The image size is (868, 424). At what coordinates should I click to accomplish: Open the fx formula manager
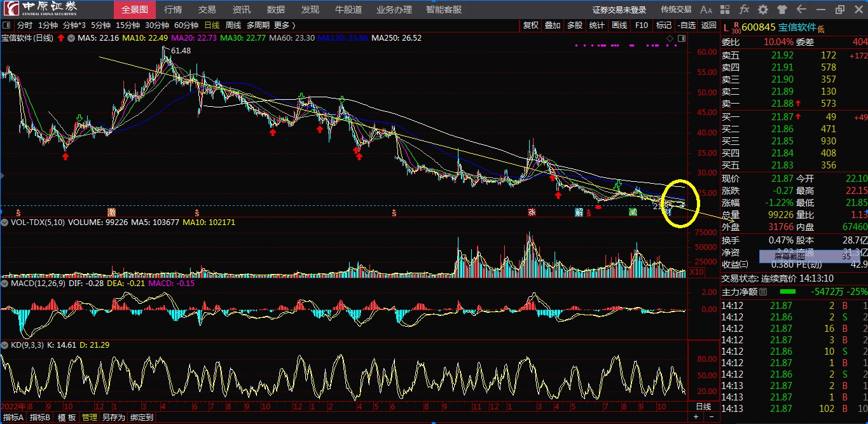click(x=745, y=10)
